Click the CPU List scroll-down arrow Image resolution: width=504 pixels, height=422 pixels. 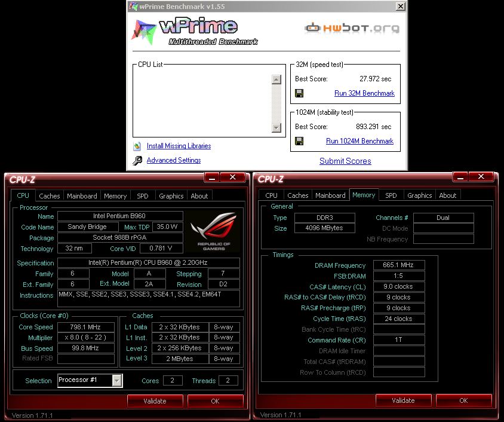pyautogui.click(x=276, y=128)
